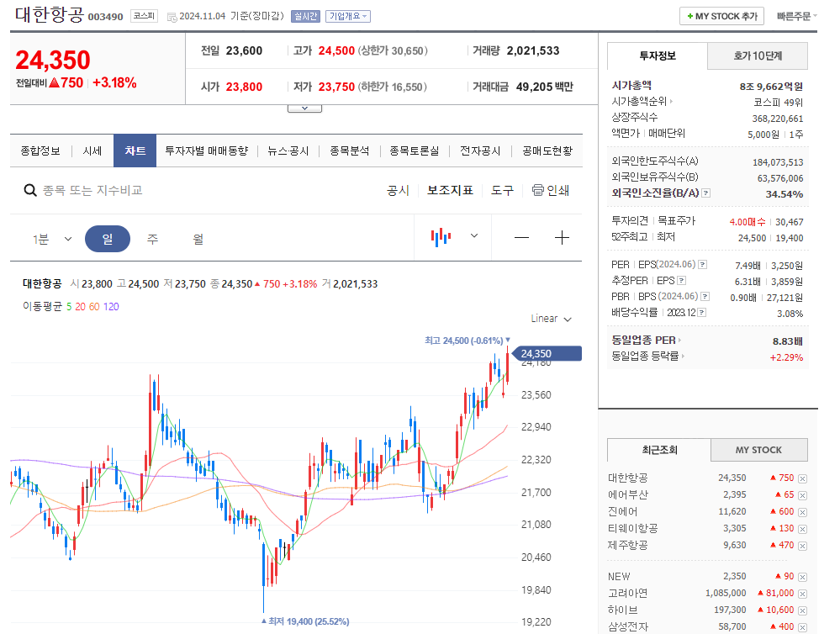Click the 코스피 market badge
Viewport: 840px width, 634px height.
144,16
